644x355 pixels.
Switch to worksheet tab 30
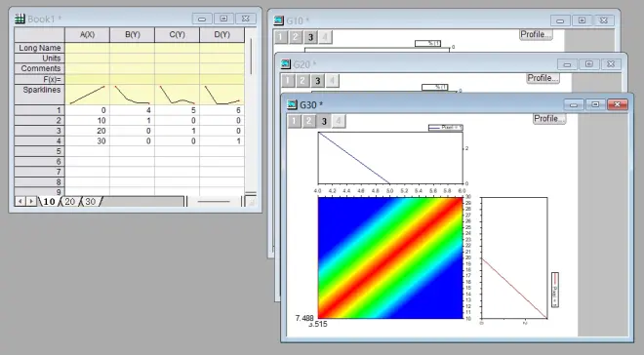91,202
